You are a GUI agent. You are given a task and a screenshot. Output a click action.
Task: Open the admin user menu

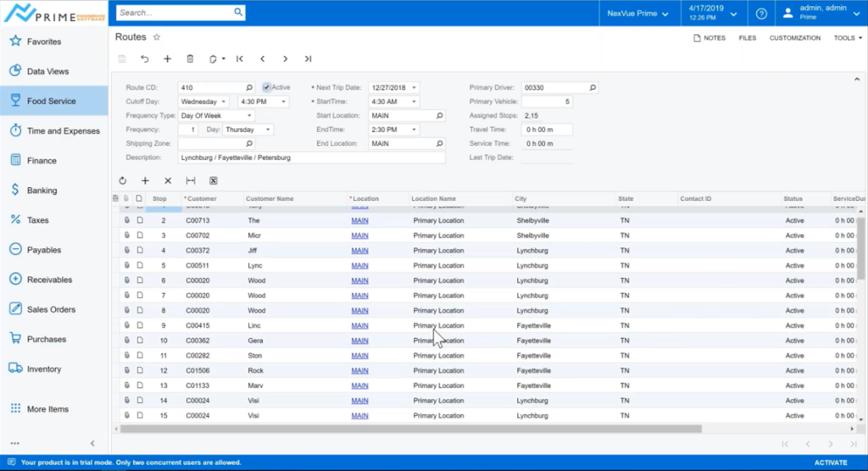(x=821, y=14)
